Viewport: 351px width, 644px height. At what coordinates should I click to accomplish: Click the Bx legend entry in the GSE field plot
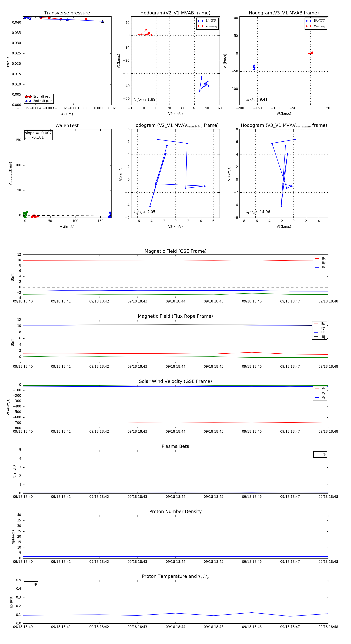pyautogui.click(x=320, y=259)
